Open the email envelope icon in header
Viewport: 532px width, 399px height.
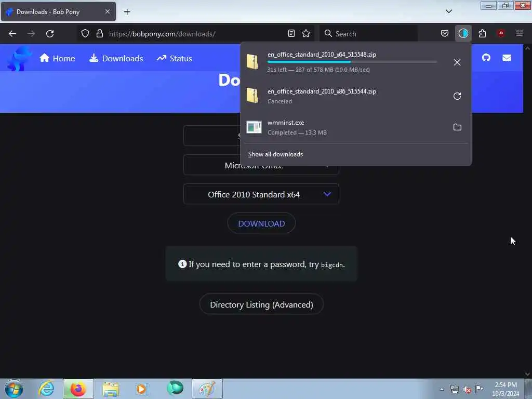coord(507,58)
